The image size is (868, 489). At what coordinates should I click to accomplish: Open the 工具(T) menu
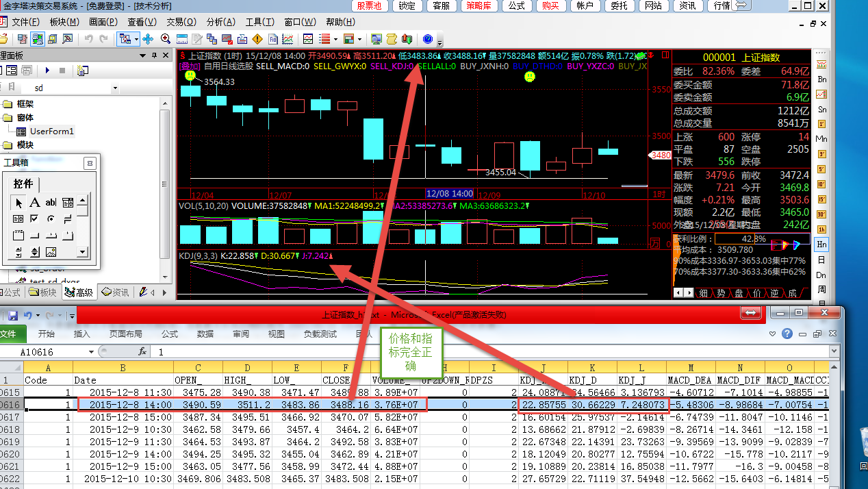pos(260,22)
